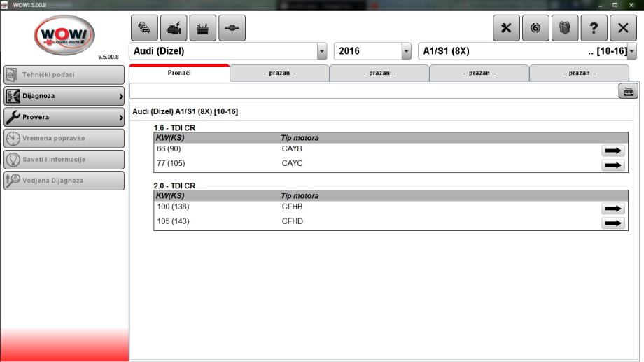Open Vodjena Dijagnoza section
Screen dimensions: 644x362
tap(64, 181)
